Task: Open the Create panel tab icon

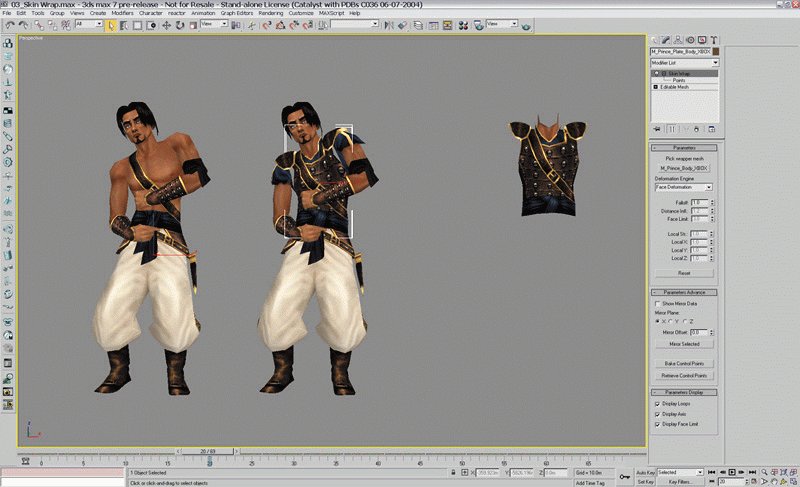Action: point(654,40)
